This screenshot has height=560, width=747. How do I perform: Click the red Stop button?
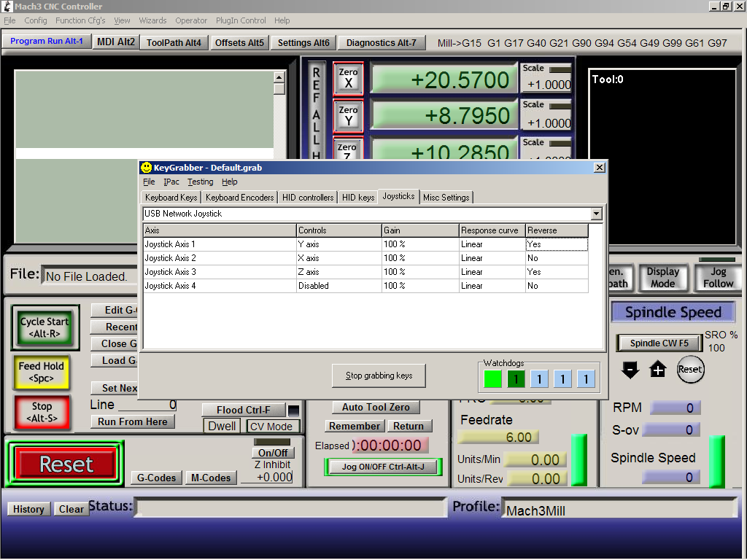(42, 413)
